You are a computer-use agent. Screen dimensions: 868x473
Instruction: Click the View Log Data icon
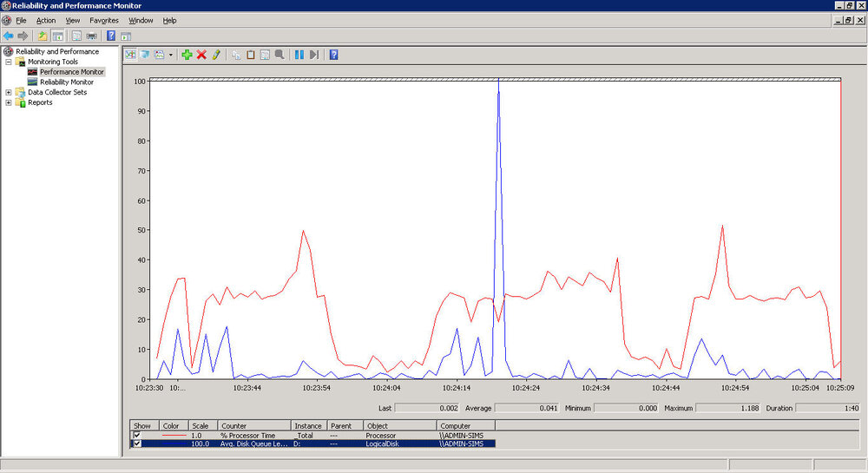[144, 55]
